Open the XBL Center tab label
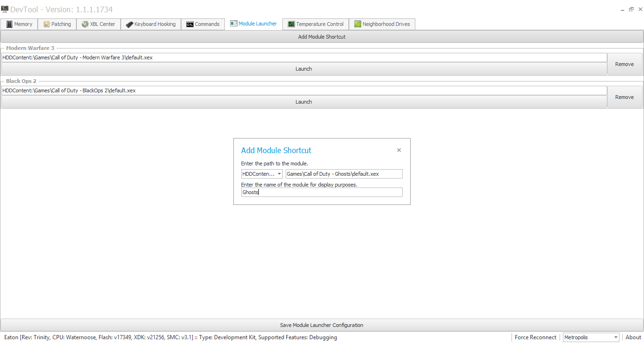This screenshot has width=644, height=343. click(103, 24)
